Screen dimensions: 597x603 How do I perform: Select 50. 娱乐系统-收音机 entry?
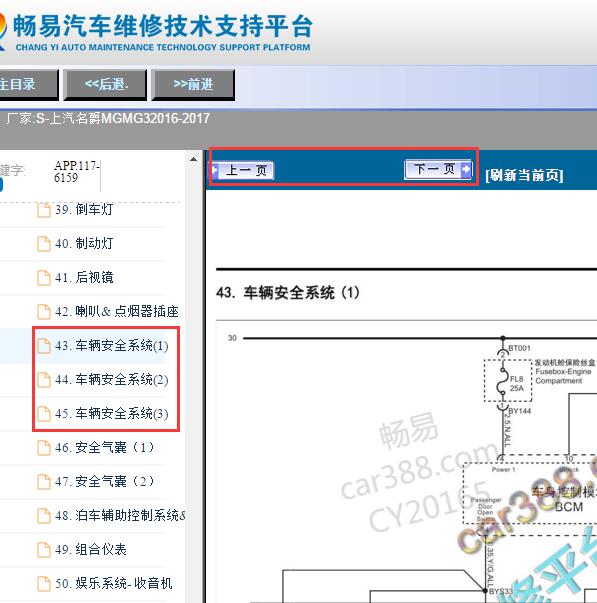coord(113,583)
